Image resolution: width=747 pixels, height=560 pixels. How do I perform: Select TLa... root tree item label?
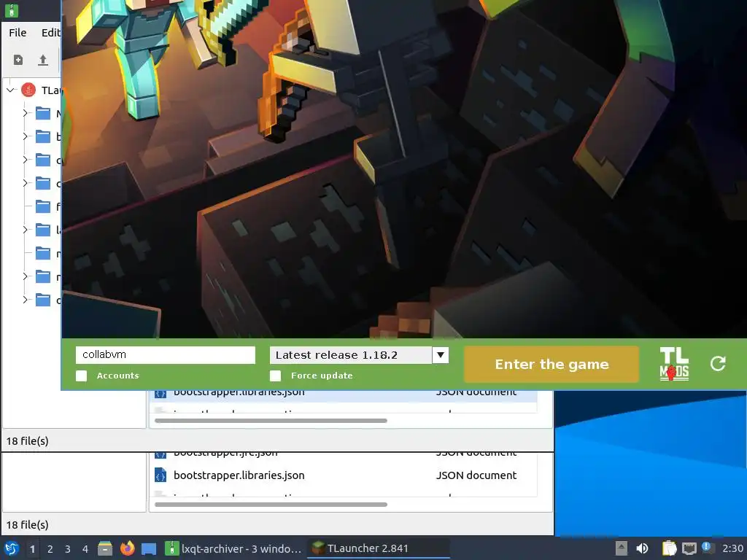[x=51, y=90]
